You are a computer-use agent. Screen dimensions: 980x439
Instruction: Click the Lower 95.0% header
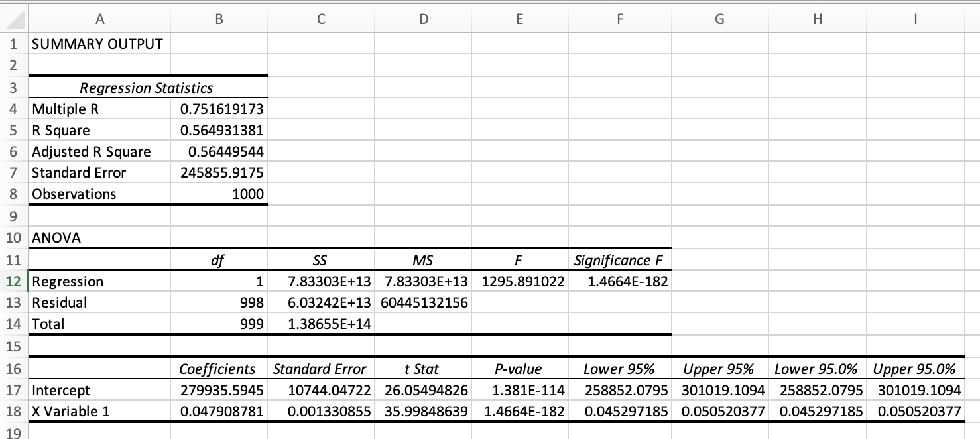[x=817, y=369]
